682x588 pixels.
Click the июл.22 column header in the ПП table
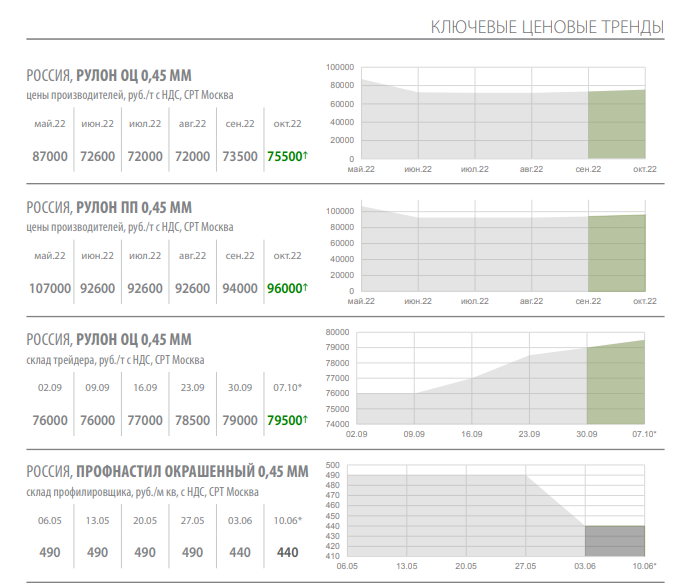[x=145, y=256]
